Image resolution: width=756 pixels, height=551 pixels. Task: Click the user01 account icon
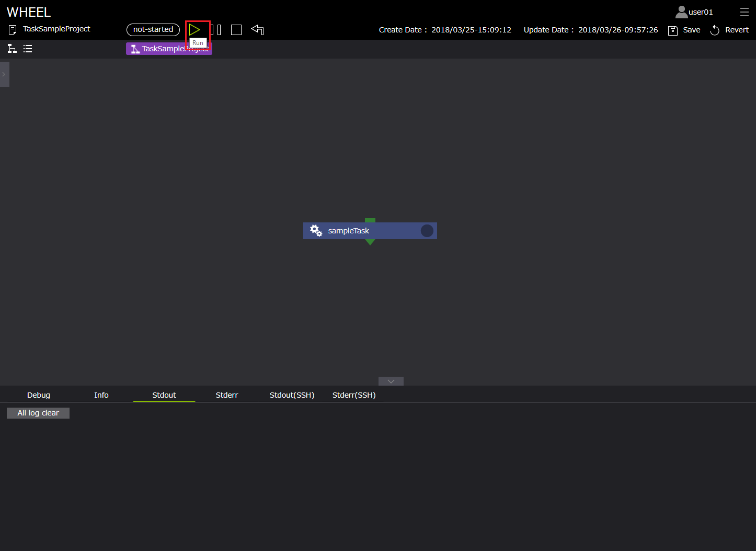681,12
